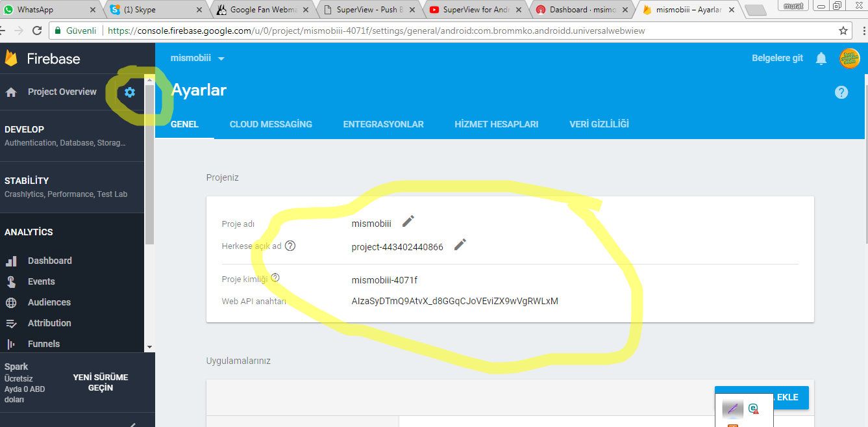Click the murat profile button in Chrome
Image resolution: width=868 pixels, height=427 pixels.
[793, 6]
